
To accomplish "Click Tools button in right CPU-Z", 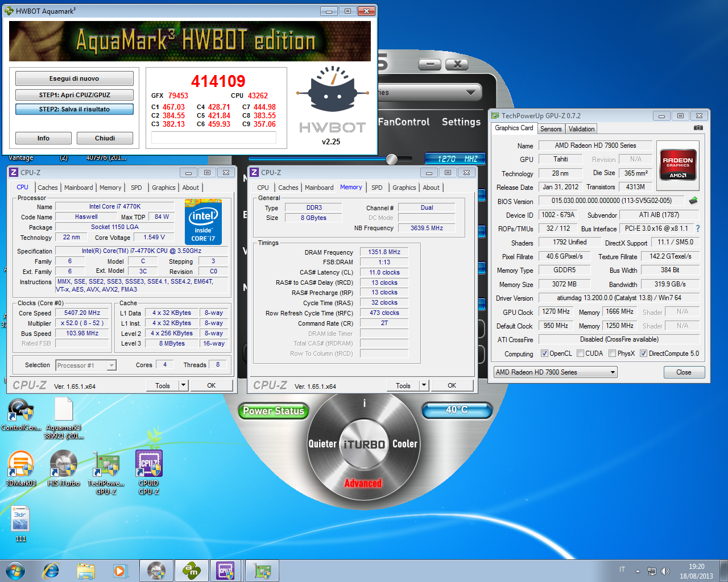I will pyautogui.click(x=403, y=385).
